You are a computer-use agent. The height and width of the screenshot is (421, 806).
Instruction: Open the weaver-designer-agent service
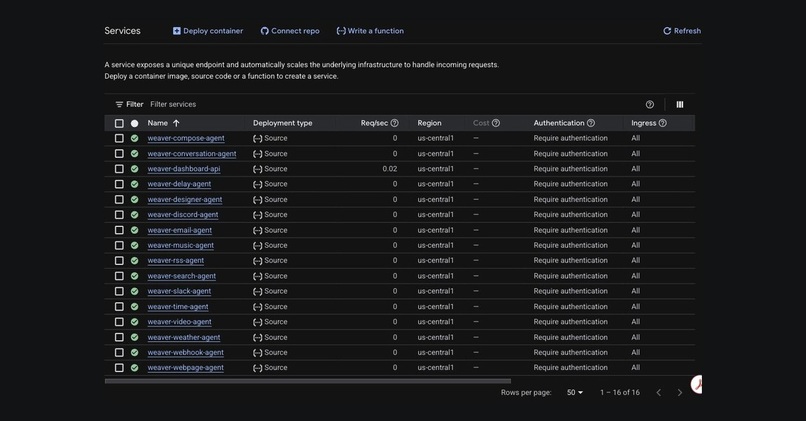(185, 199)
